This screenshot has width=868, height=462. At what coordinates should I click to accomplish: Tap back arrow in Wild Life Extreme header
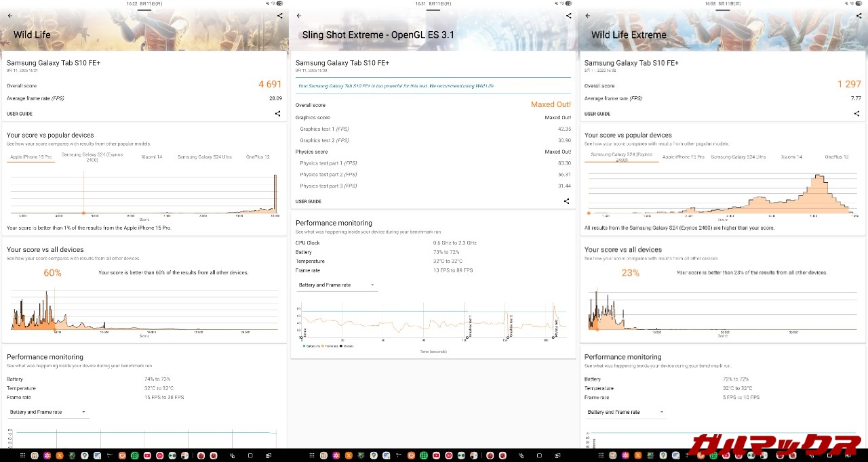click(588, 16)
